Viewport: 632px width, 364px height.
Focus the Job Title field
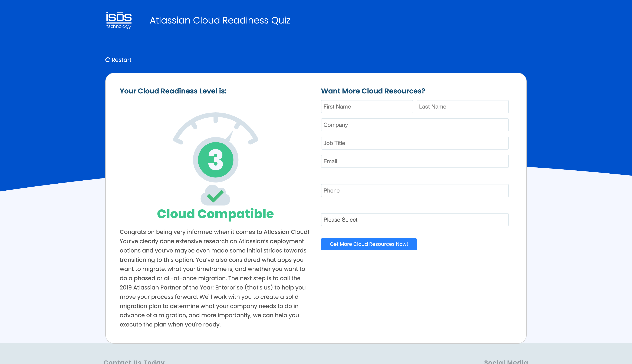coord(415,143)
